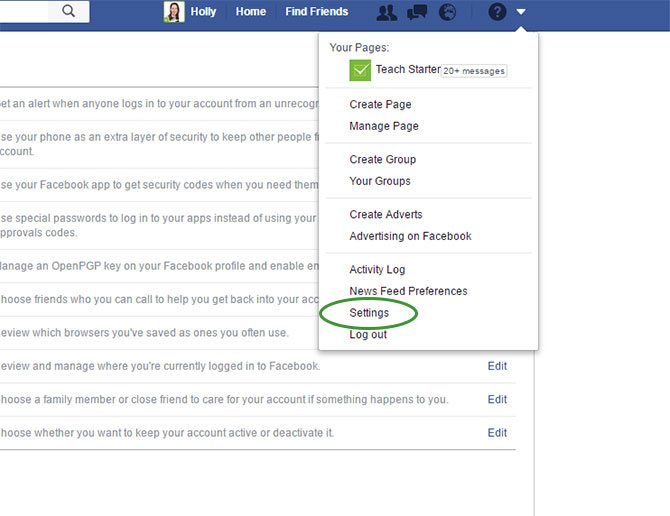Click the Facebook app security codes row

(x=159, y=185)
